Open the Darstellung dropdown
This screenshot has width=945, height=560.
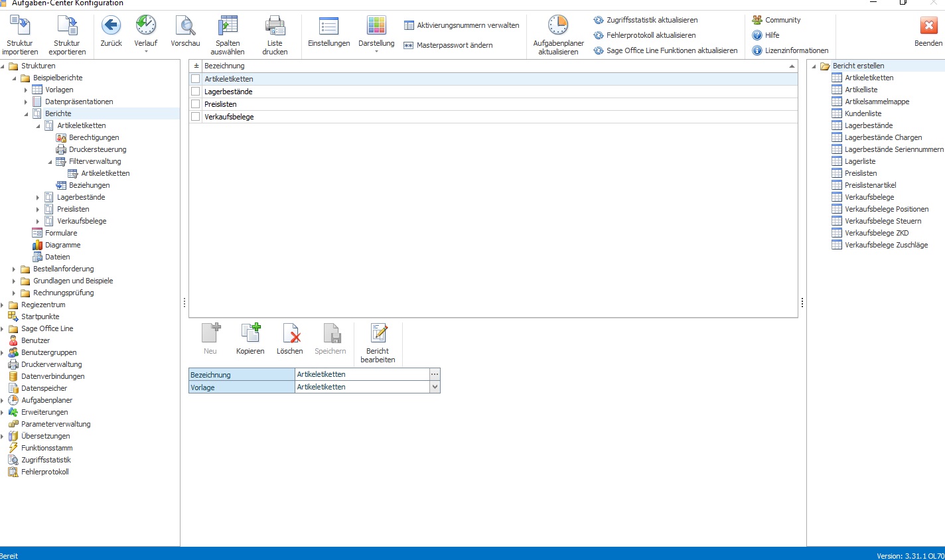(376, 51)
